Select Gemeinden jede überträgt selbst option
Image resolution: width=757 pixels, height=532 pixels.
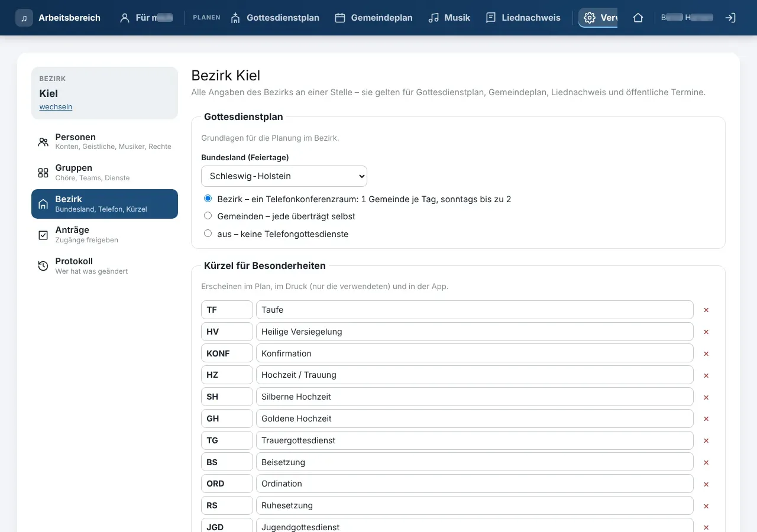(208, 216)
